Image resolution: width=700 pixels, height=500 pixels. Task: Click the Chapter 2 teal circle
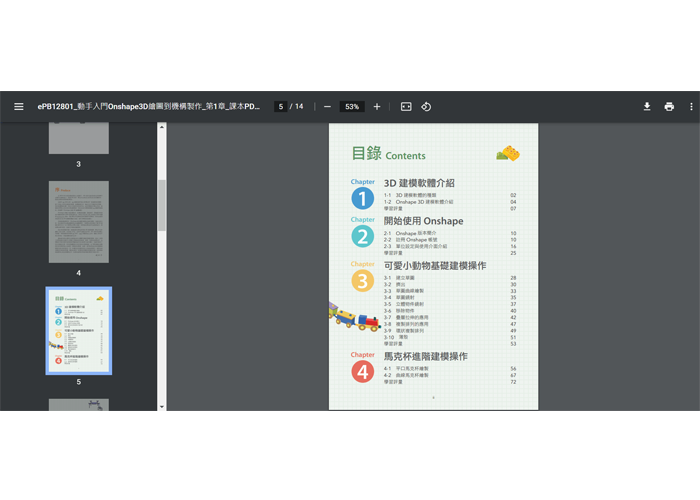[362, 236]
